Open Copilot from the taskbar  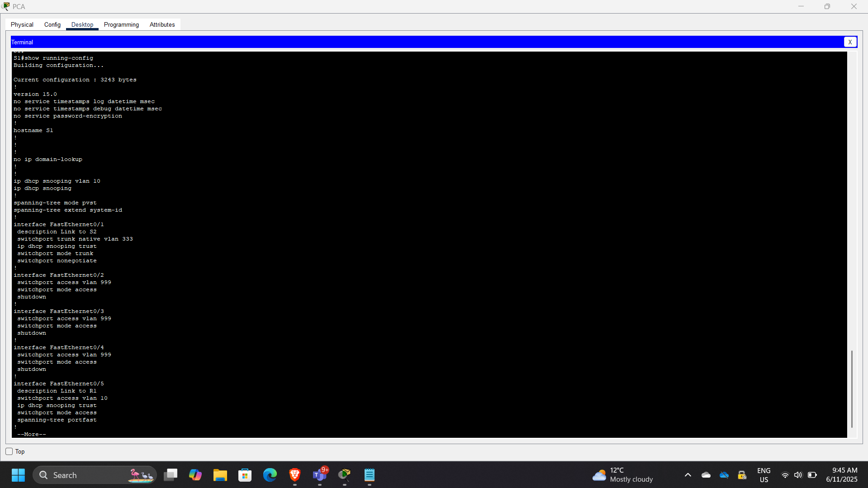click(x=195, y=475)
